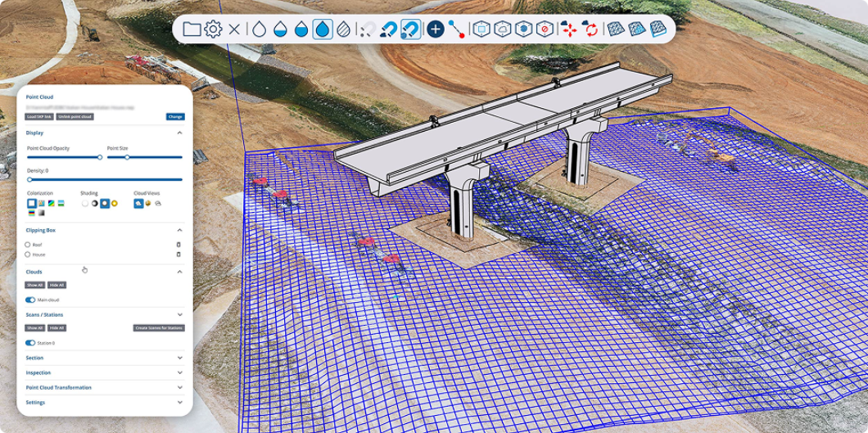Expand the Point Cloud Transformation chevron
Viewport: 868px width, 433px height.
pos(179,388)
